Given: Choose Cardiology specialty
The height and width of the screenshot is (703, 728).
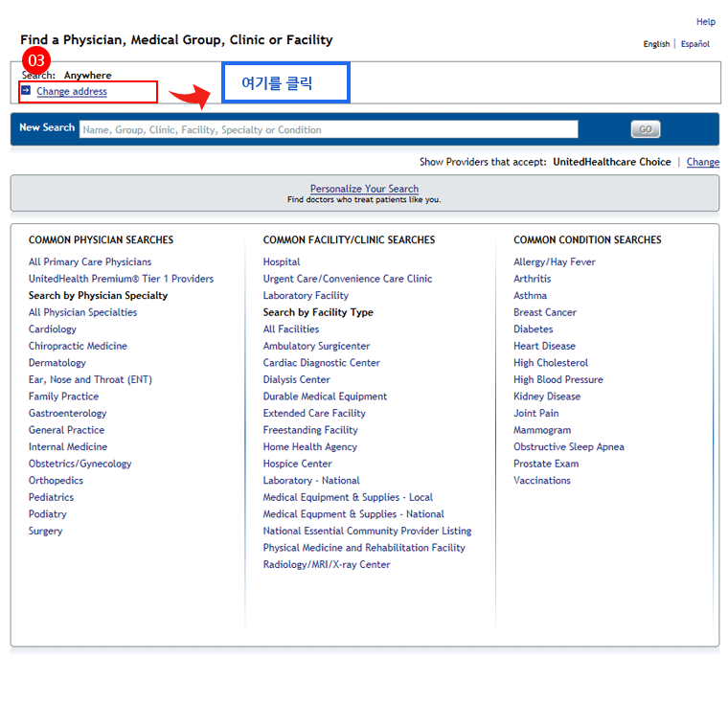Looking at the screenshot, I should (52, 329).
